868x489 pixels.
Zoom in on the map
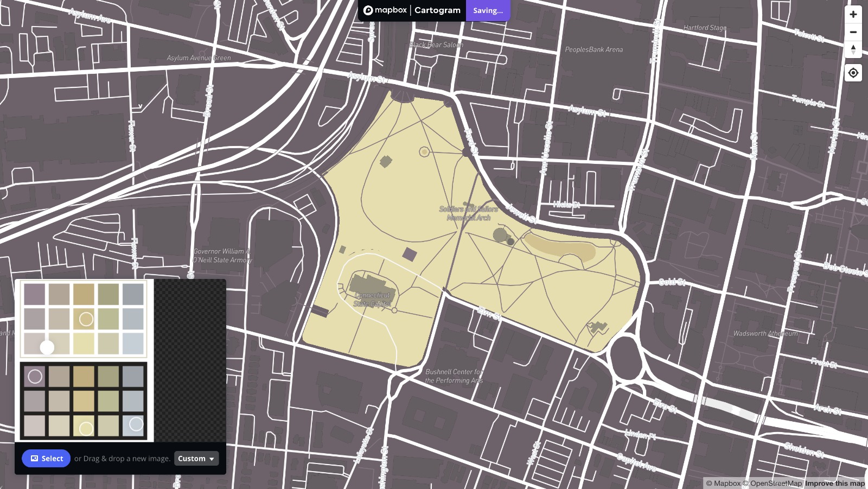853,15
